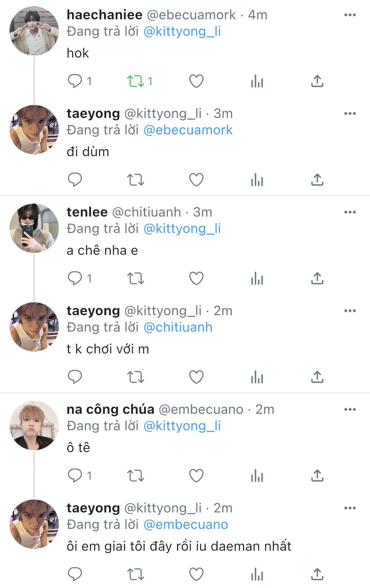The image size is (370, 588).
Task: Open haechaniee's profile name
Action: [x=105, y=15]
